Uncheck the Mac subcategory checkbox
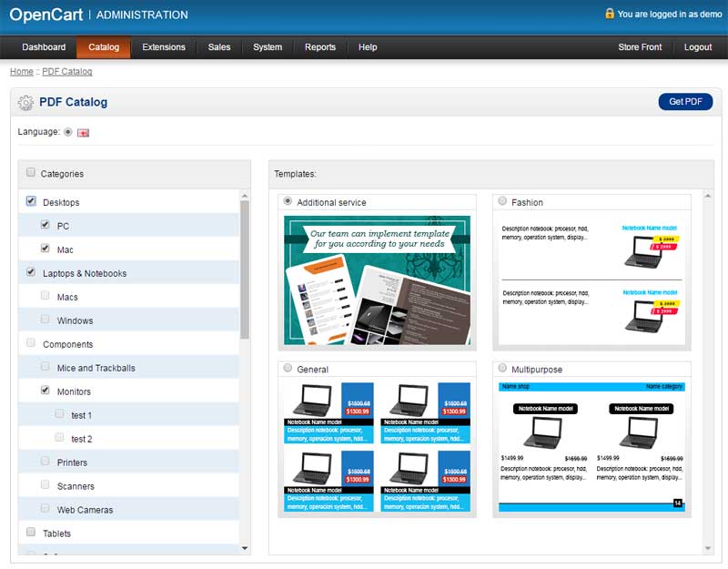The height and width of the screenshot is (569, 728). click(x=45, y=249)
